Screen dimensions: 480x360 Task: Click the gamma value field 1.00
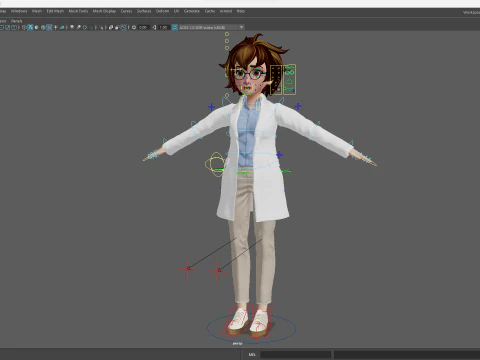pyautogui.click(x=163, y=27)
